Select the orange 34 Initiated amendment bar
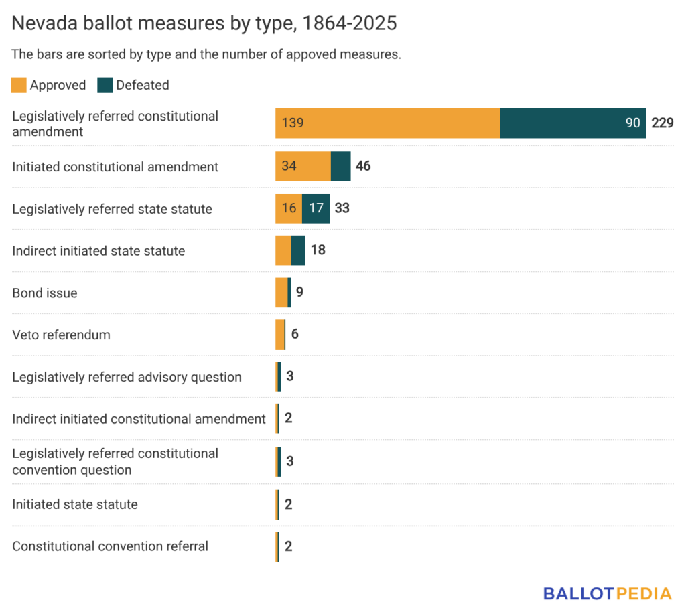Viewport: 686px width, 616px height. 303,166
